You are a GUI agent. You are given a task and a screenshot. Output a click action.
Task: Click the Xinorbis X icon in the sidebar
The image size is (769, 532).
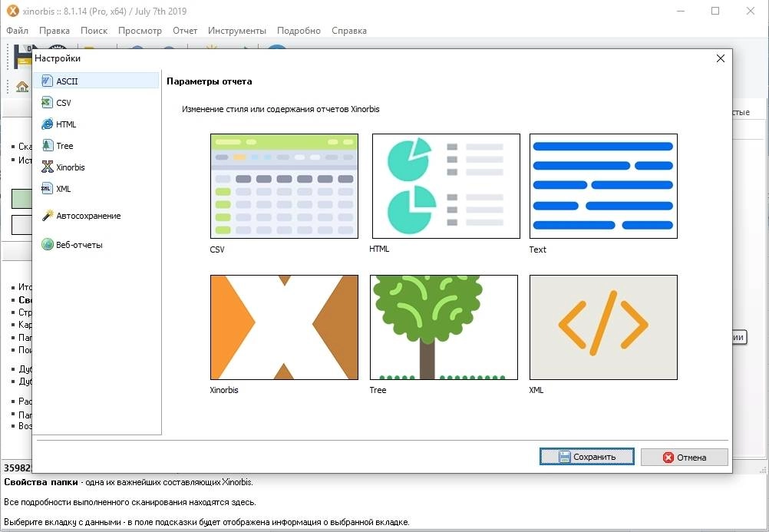click(47, 167)
